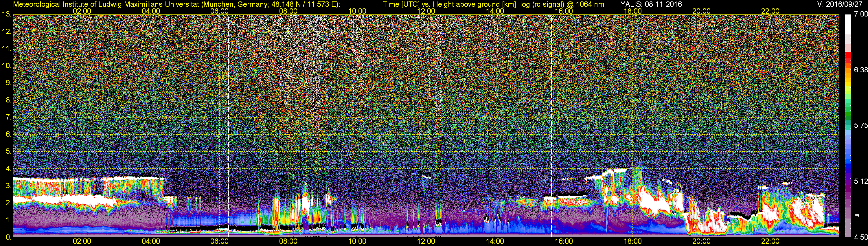The height and width of the screenshot is (246, 868).
Task: Click the 18:00 label on the top time axis
Action: 632,11
